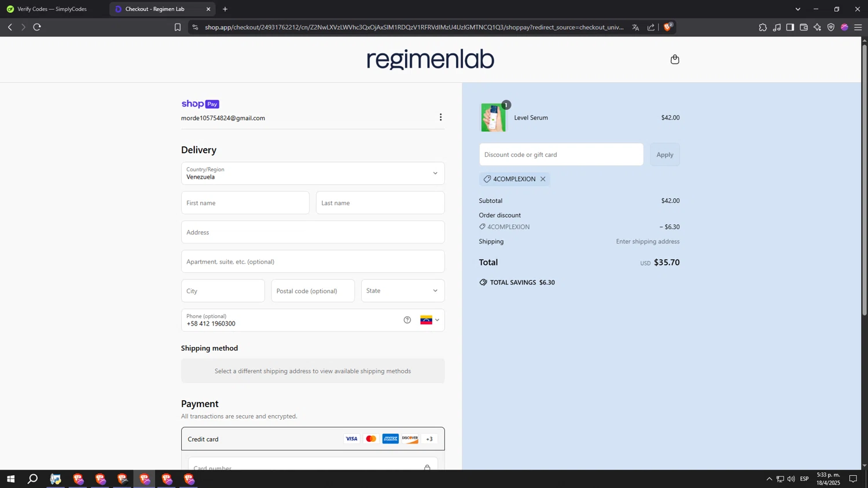Open the Brave Wallet icon
Image resolution: width=868 pixels, height=488 pixels.
tap(804, 27)
